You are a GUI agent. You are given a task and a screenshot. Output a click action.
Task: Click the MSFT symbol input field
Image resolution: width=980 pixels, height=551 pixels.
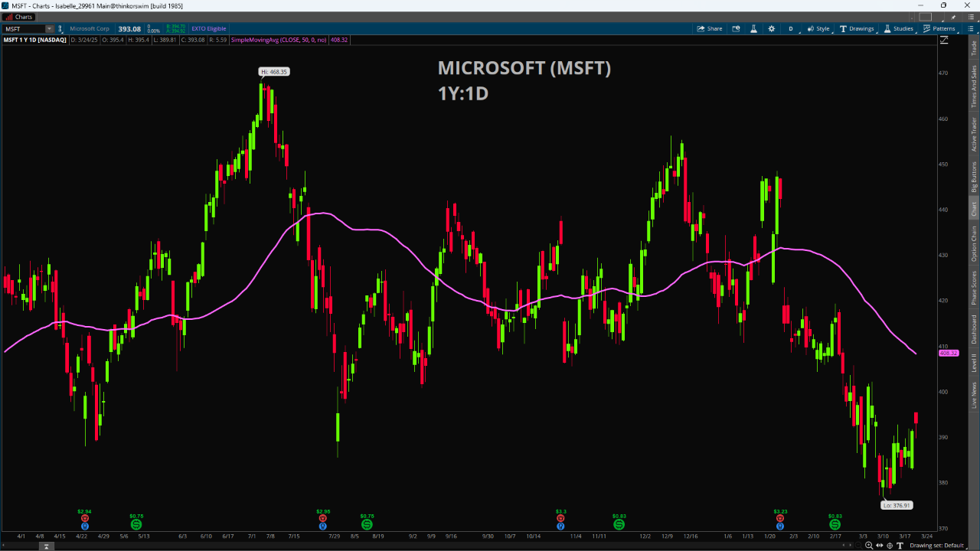24,29
